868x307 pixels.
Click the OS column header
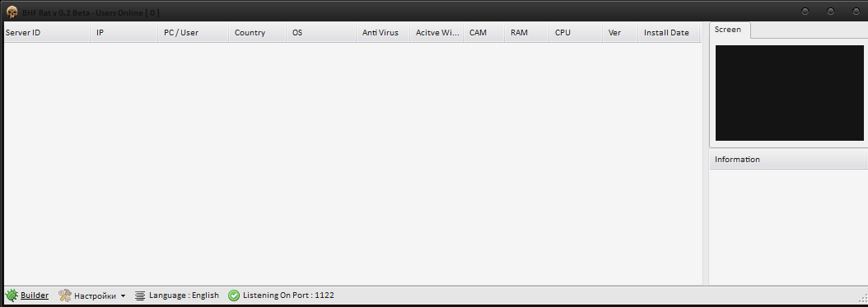point(321,33)
